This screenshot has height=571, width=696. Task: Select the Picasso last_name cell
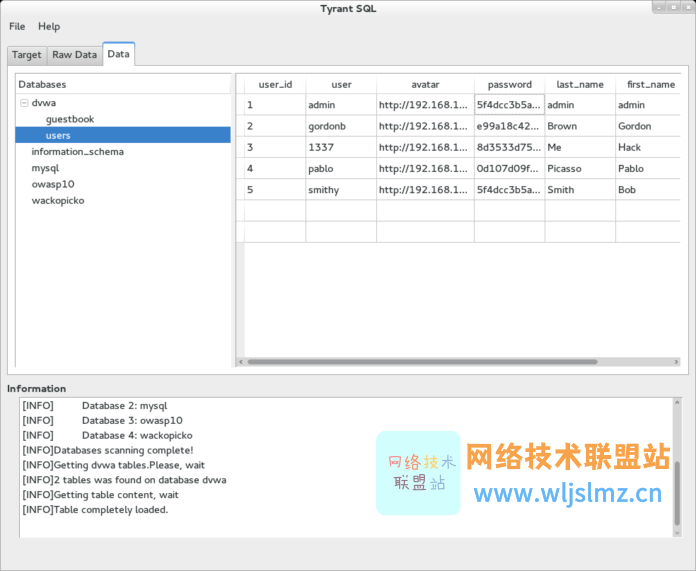580,169
